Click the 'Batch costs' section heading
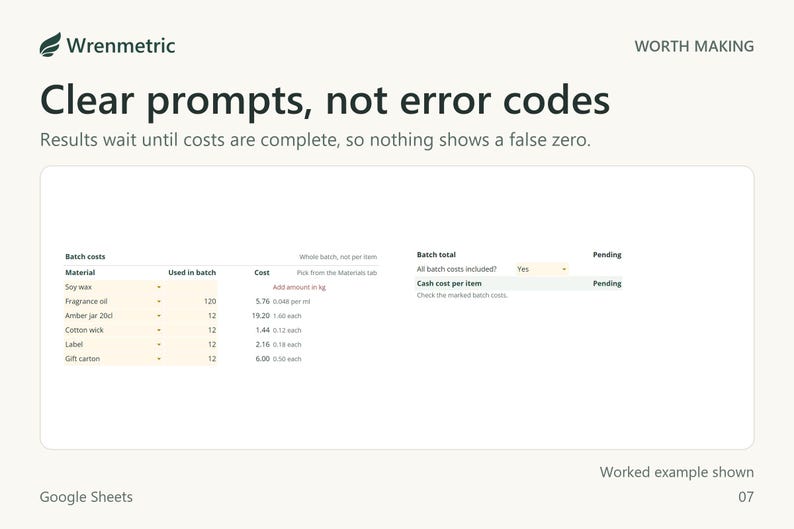 [85, 257]
